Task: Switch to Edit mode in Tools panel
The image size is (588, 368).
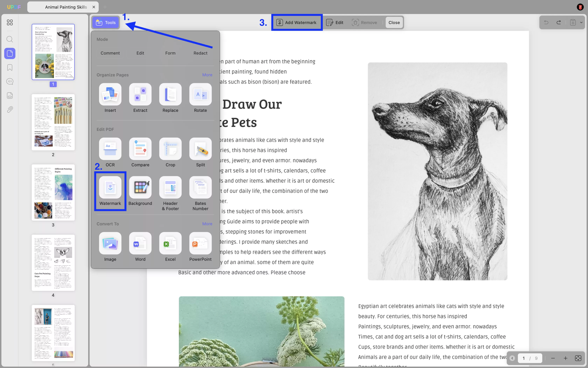Action: pyautogui.click(x=140, y=53)
